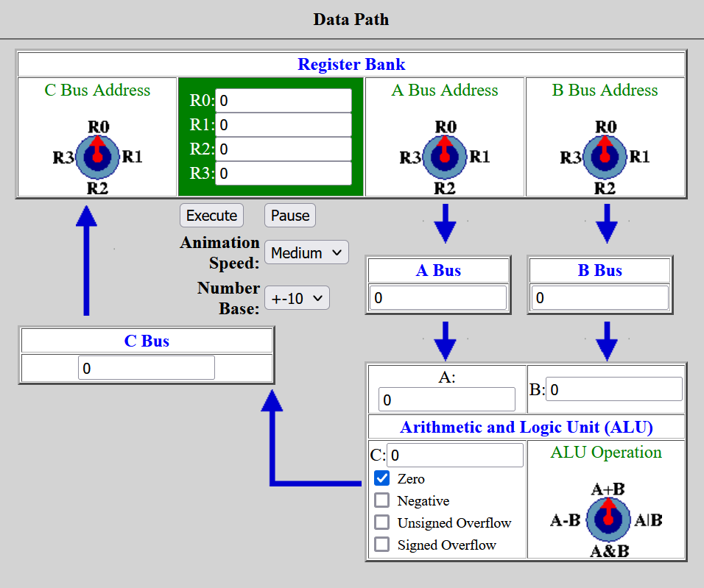Click the Execute button

point(212,216)
